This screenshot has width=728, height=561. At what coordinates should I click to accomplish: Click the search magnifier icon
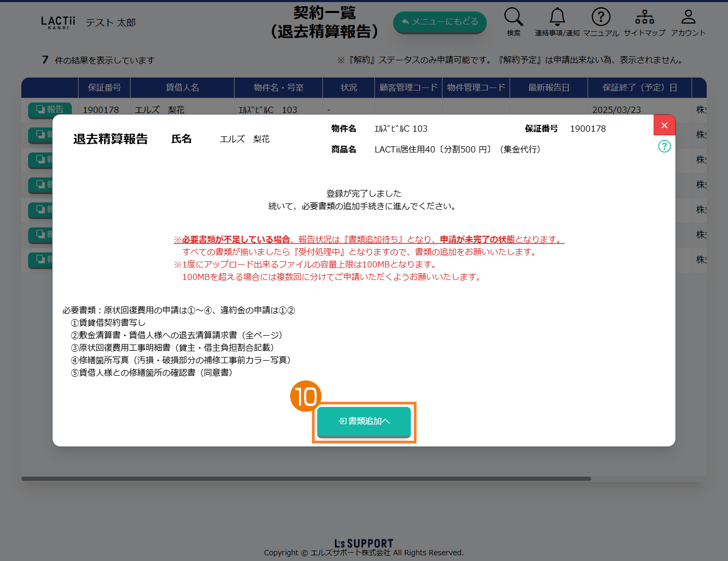coord(513,17)
